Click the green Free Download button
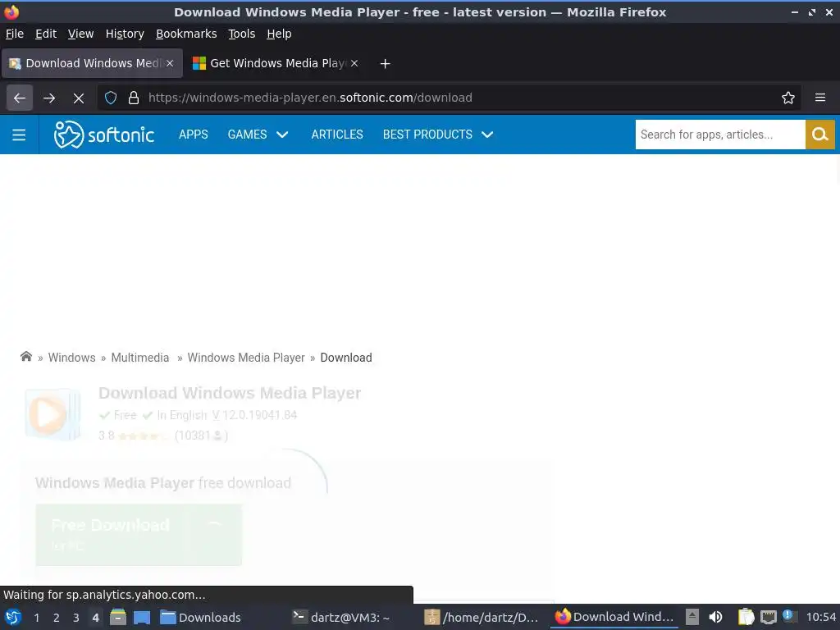 coord(139,534)
